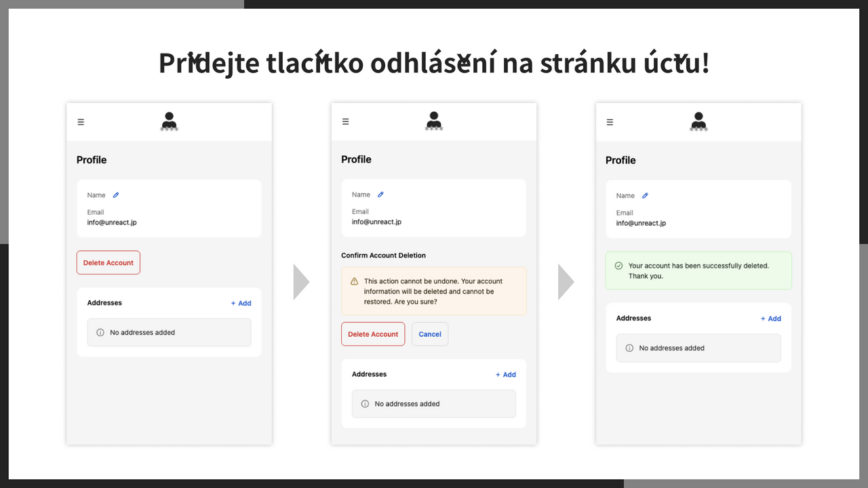Click info icon in account deleted screen's address box

tap(629, 348)
